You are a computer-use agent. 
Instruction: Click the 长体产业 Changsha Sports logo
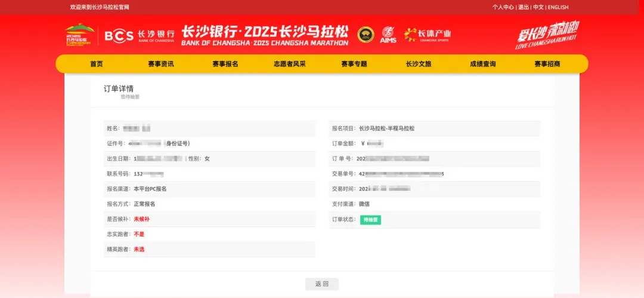427,35
